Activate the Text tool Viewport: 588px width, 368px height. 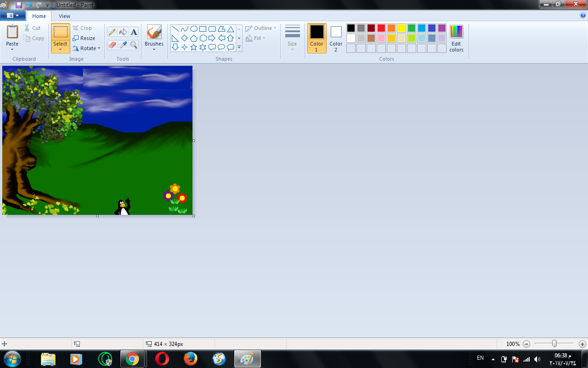pos(134,32)
